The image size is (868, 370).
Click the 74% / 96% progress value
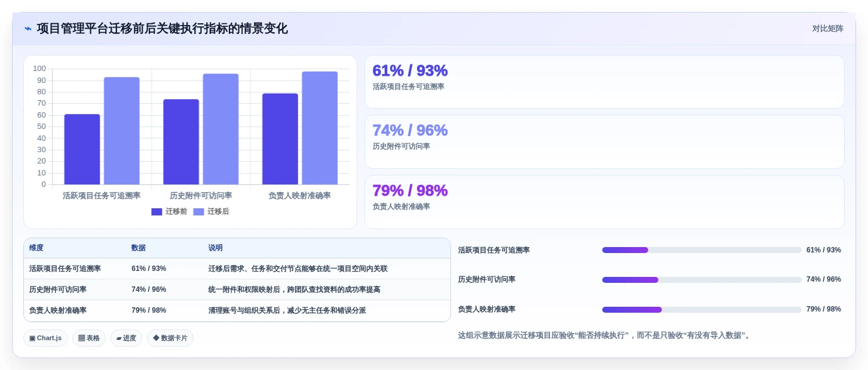pyautogui.click(x=824, y=280)
